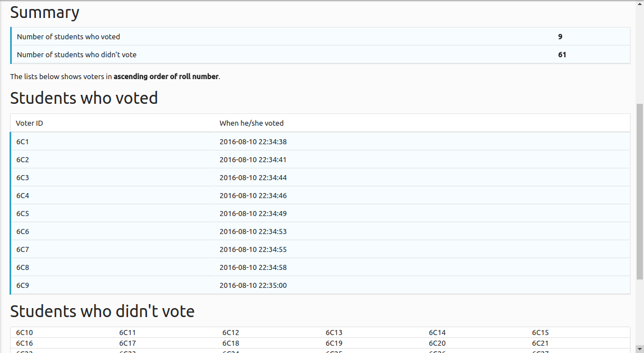Click the 'Students who didn't vote' heading
The width and height of the screenshot is (644, 353).
[102, 311]
